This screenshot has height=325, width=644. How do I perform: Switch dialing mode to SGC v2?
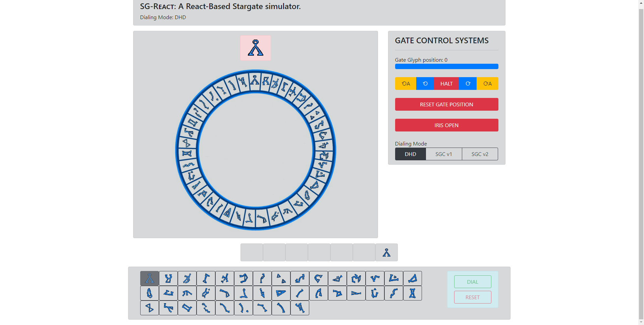point(480,154)
